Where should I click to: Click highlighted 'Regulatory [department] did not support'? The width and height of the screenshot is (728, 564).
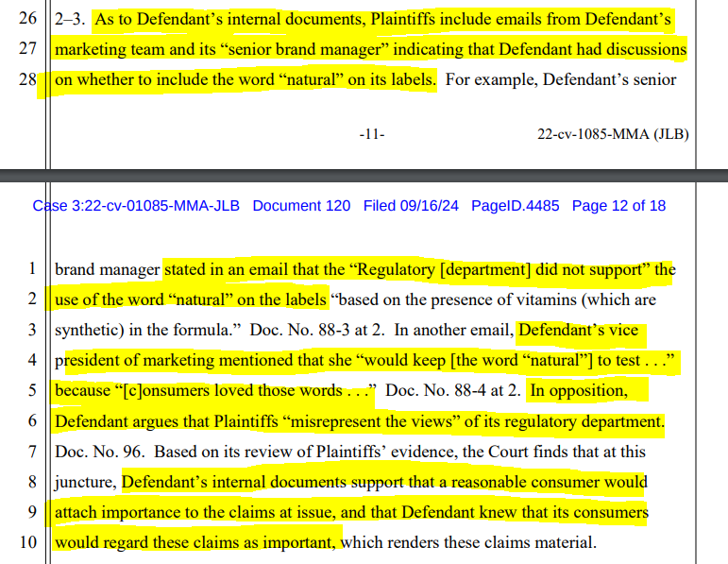[499, 269]
